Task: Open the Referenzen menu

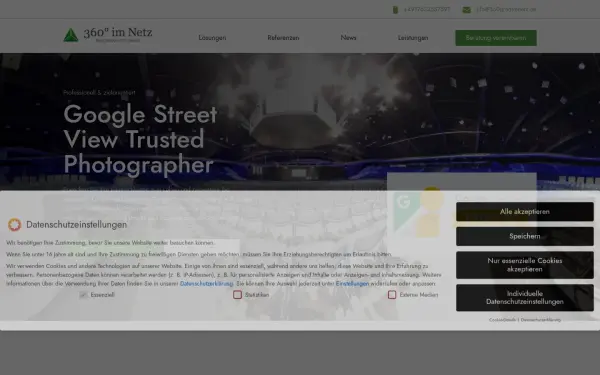Action: coord(283,38)
